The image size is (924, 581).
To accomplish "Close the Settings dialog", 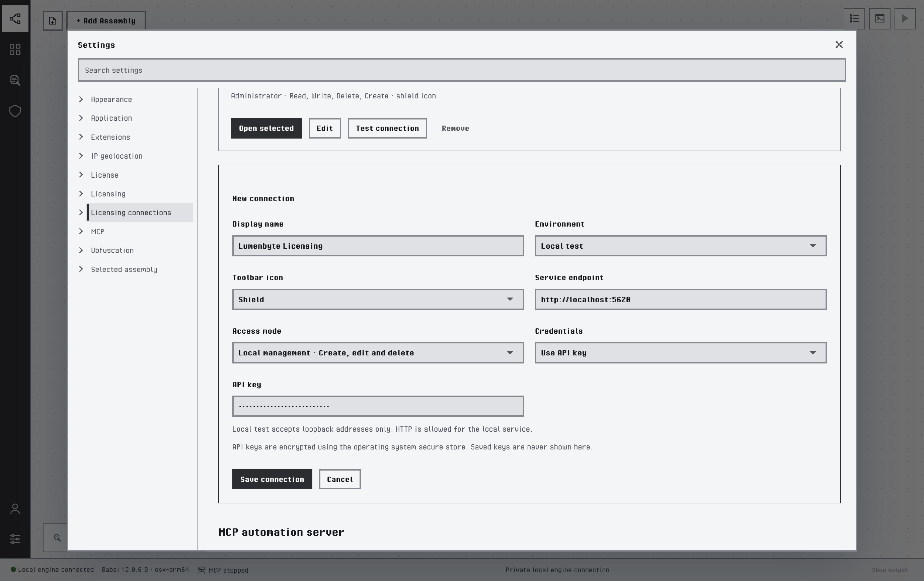I will point(839,45).
